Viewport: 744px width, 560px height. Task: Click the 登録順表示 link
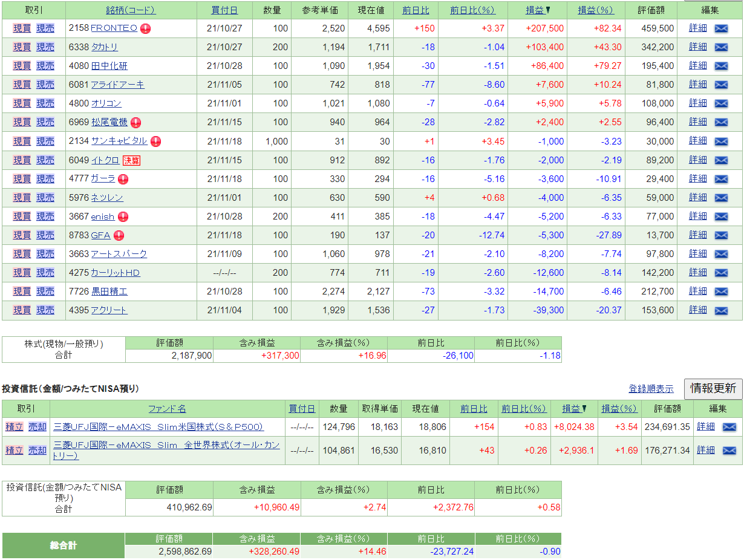coord(651,389)
